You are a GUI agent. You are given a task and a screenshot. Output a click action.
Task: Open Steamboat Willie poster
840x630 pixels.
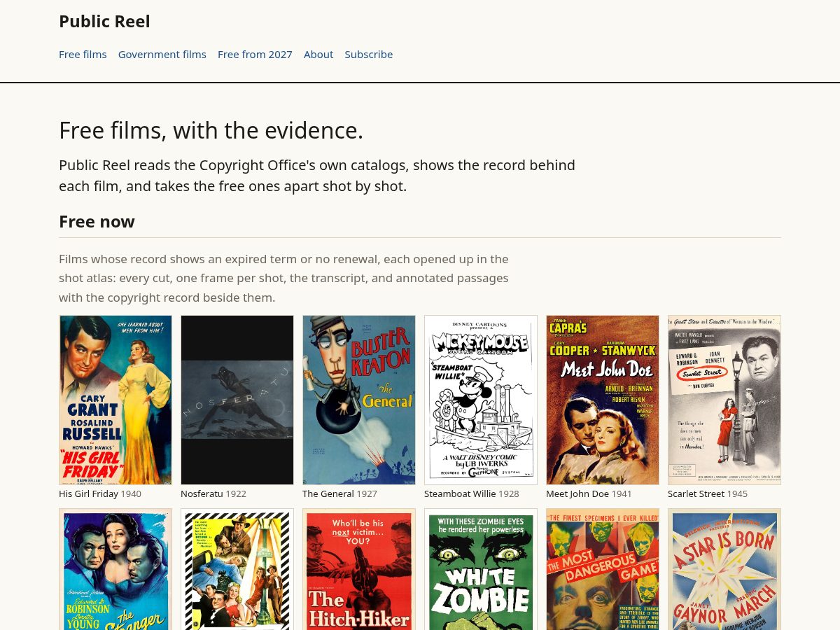pyautogui.click(x=481, y=400)
